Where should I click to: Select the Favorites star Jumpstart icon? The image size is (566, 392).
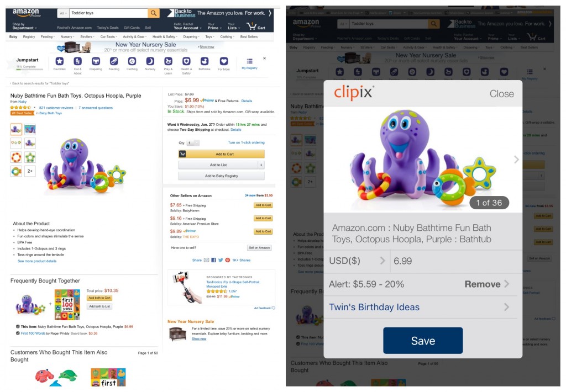click(x=60, y=61)
